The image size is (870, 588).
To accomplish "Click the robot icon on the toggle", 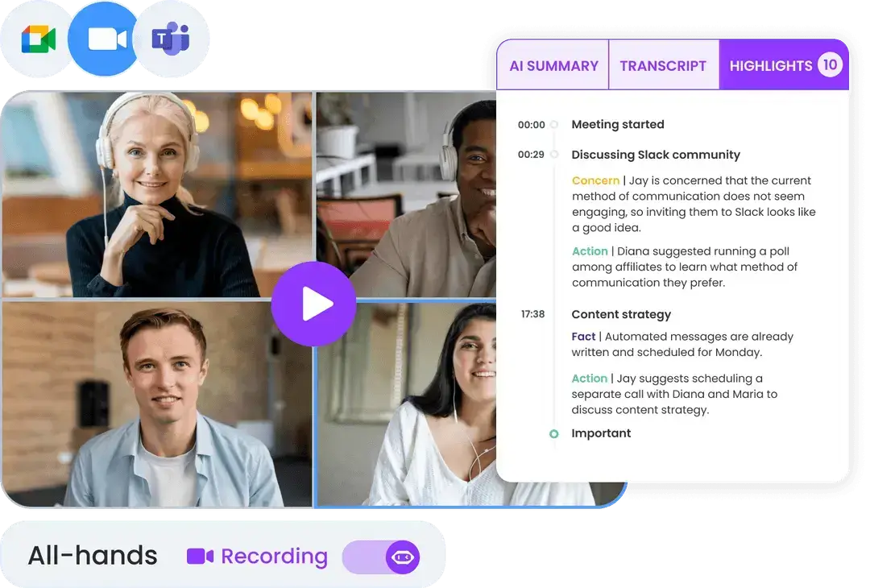I will click(402, 557).
